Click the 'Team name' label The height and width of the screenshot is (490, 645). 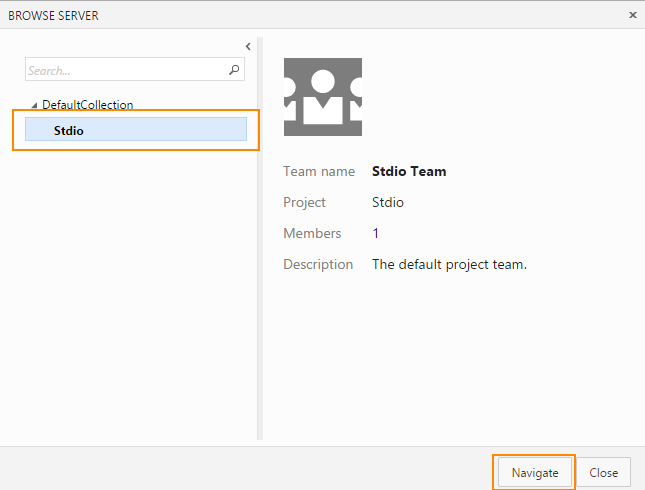[x=319, y=171]
